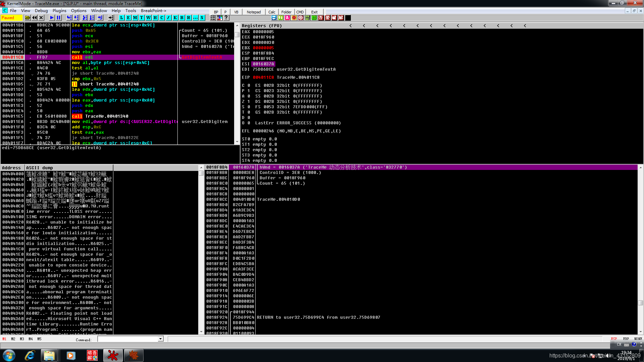Show Handles with H button
The width and height of the screenshot is (644, 362).
tap(155, 18)
